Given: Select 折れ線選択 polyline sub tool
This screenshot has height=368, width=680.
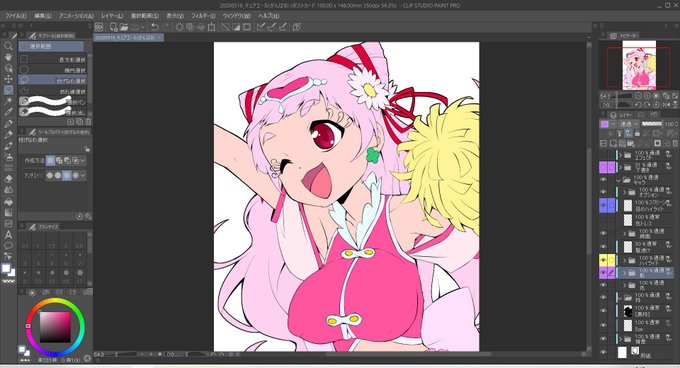Looking at the screenshot, I should coord(52,91).
